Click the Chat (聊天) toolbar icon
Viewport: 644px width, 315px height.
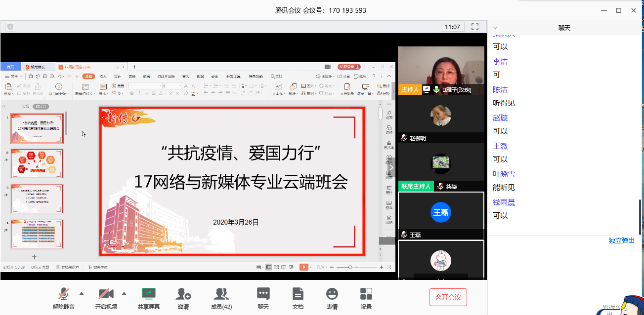pyautogui.click(x=263, y=295)
